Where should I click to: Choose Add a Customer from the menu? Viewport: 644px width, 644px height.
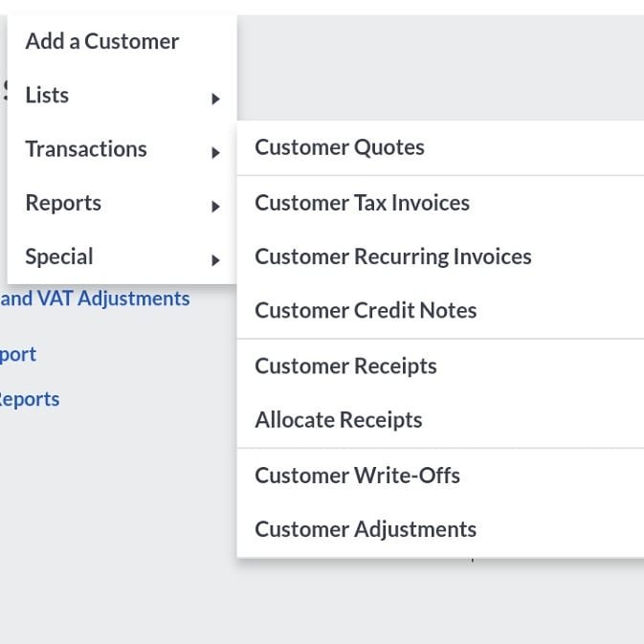point(122,41)
